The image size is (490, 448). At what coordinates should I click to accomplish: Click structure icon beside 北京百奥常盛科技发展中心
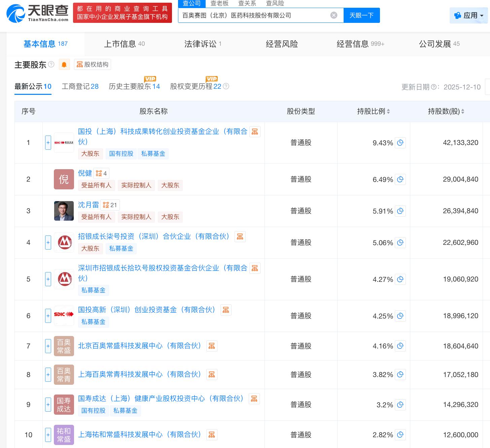tap(212, 346)
